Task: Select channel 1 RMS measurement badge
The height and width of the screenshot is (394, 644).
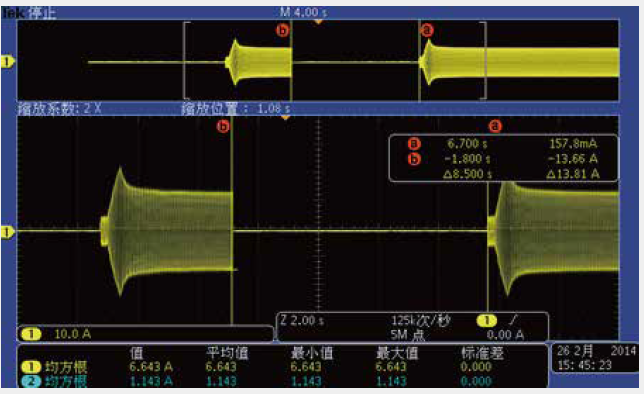Action: coord(31,366)
